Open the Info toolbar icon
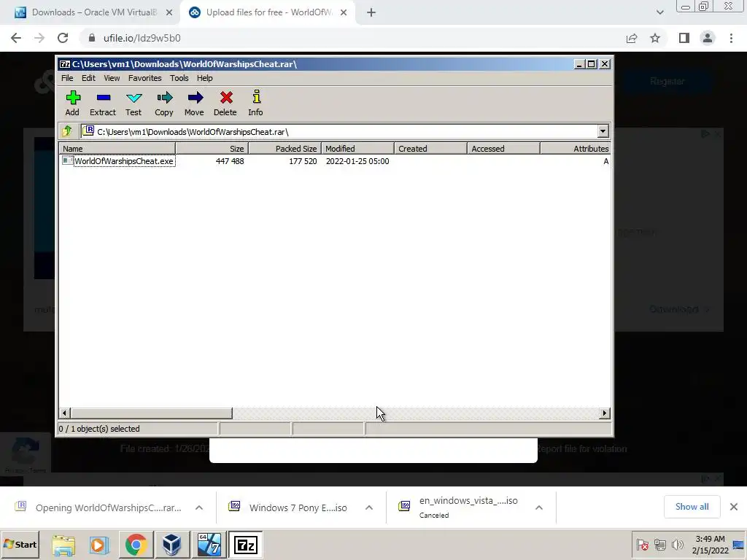This screenshot has width=747, height=560. pos(255,103)
